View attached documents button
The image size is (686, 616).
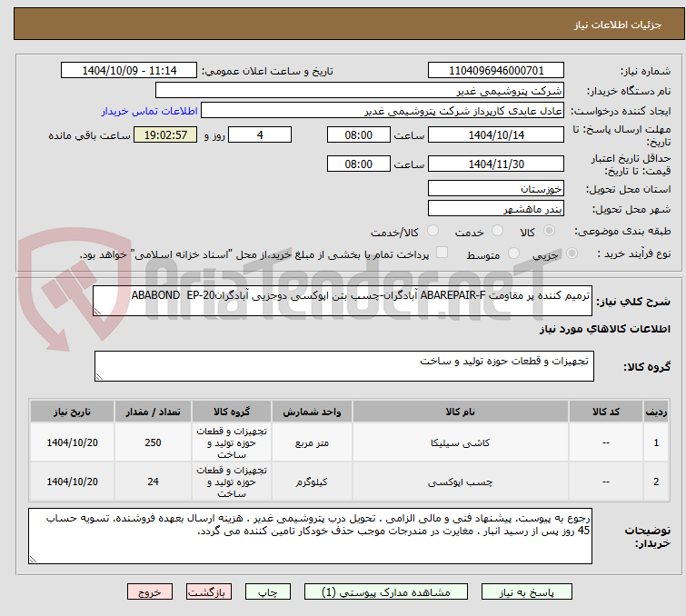pyautogui.click(x=386, y=592)
